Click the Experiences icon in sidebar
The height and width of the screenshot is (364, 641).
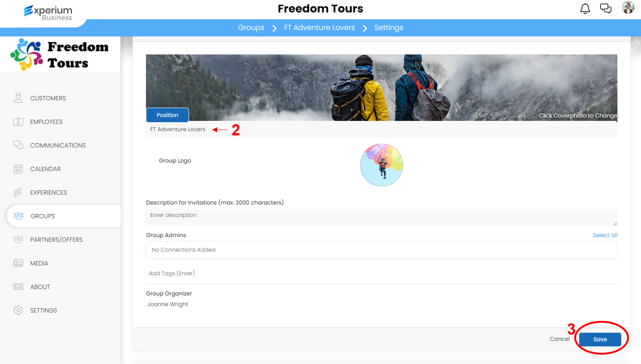[18, 192]
